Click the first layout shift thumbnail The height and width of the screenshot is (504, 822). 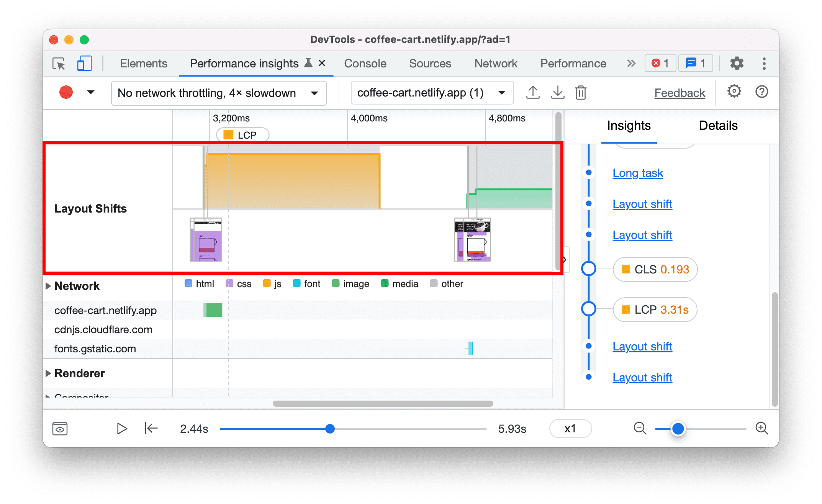(206, 240)
